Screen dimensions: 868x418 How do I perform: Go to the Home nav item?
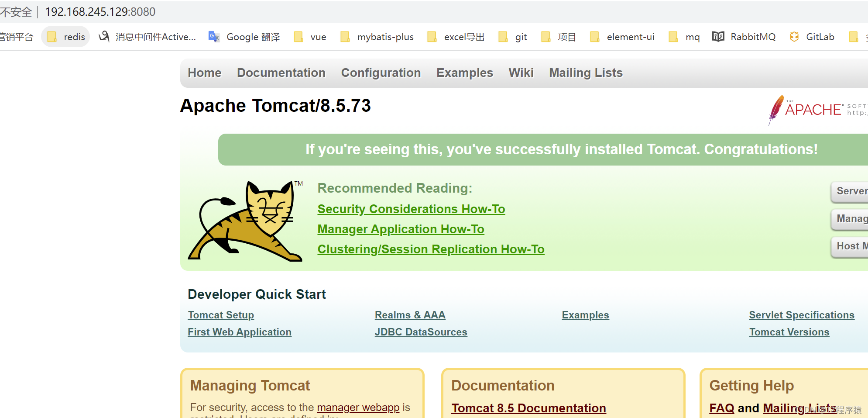coord(205,73)
